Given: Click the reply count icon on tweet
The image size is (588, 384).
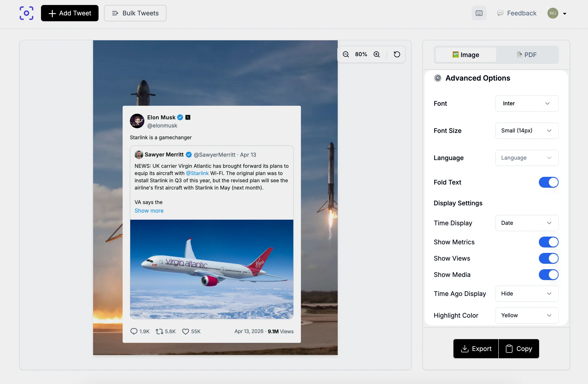Looking at the screenshot, I should click(134, 331).
